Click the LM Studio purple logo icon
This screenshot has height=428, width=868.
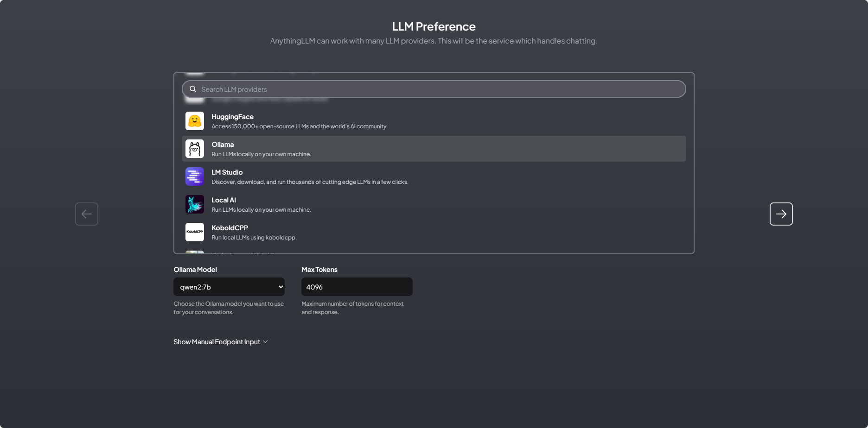point(195,176)
